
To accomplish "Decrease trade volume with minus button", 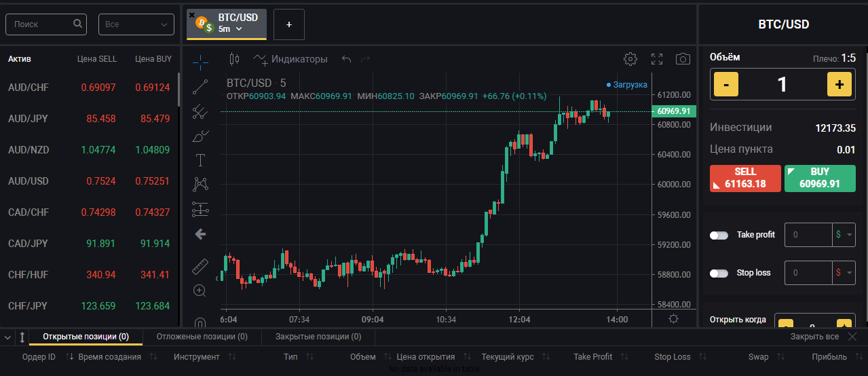I will click(726, 85).
